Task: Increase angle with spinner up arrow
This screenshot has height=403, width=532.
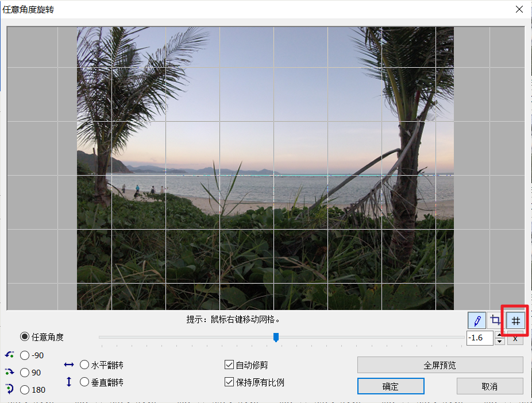Action: point(500,335)
